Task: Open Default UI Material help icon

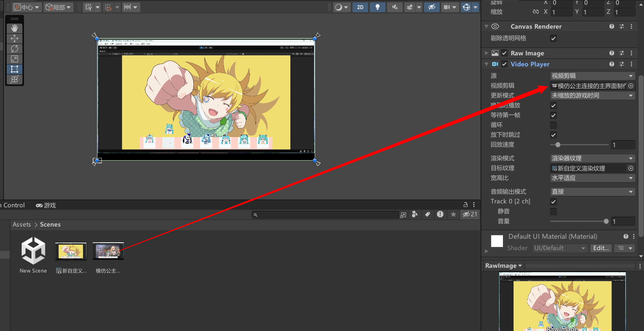Action: point(626,236)
